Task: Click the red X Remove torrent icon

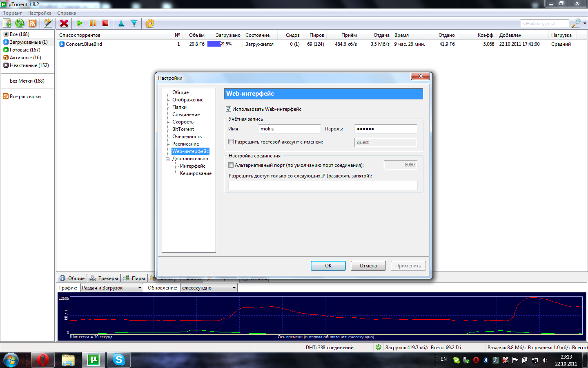Action: click(x=64, y=23)
